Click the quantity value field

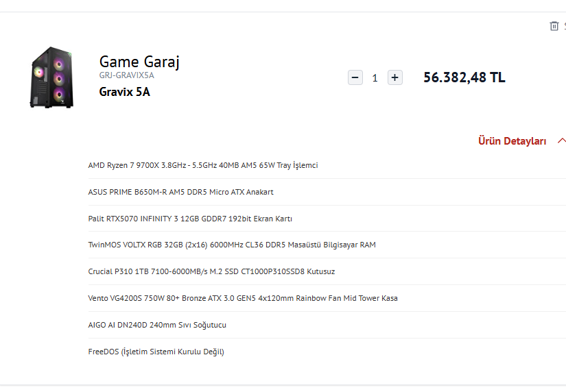(x=375, y=78)
